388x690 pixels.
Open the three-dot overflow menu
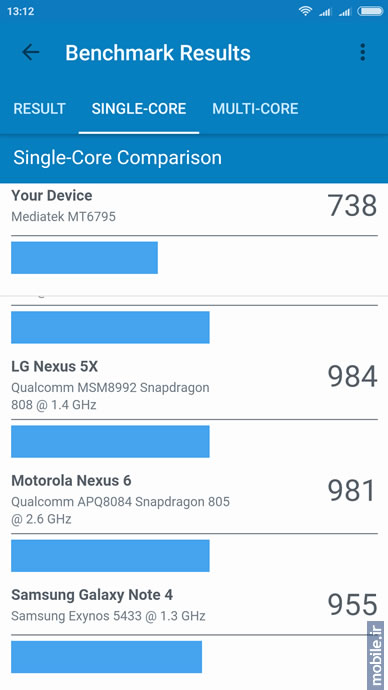362,52
